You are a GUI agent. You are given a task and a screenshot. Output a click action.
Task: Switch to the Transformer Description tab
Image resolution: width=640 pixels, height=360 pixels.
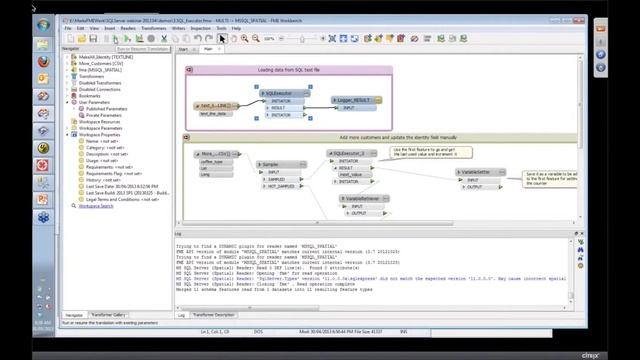(213, 315)
